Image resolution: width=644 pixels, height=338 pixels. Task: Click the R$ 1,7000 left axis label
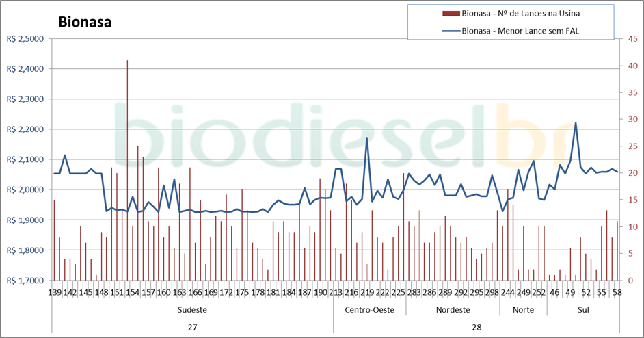pyautogui.click(x=25, y=281)
